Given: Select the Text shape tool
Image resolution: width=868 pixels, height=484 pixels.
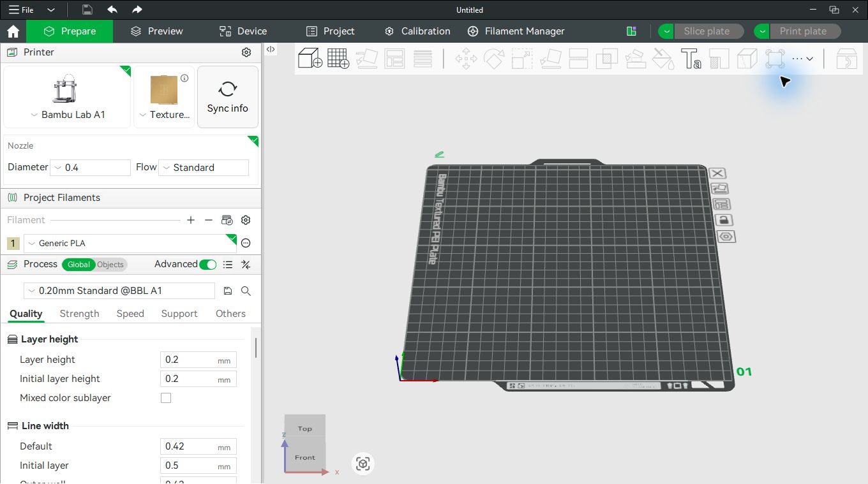Looking at the screenshot, I should 691,59.
